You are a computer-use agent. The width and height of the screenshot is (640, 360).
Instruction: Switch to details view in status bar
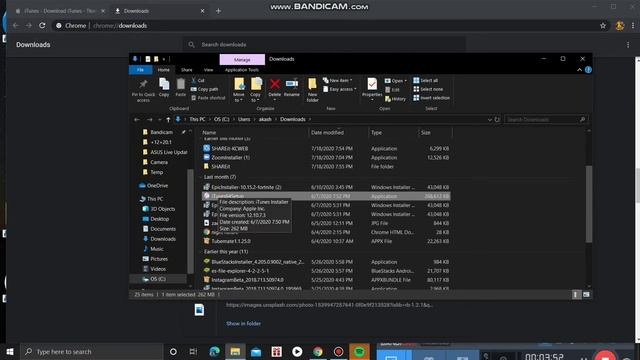pyautogui.click(x=576, y=294)
